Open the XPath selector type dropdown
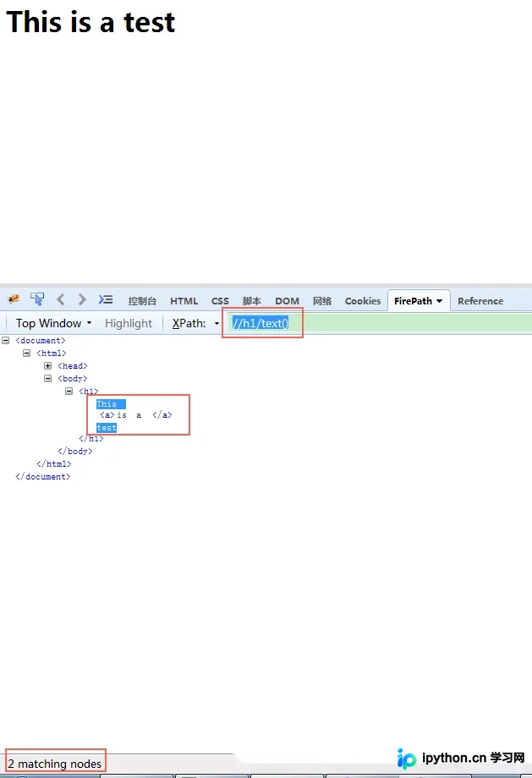Viewport: 532px width, 778px height. (x=217, y=324)
